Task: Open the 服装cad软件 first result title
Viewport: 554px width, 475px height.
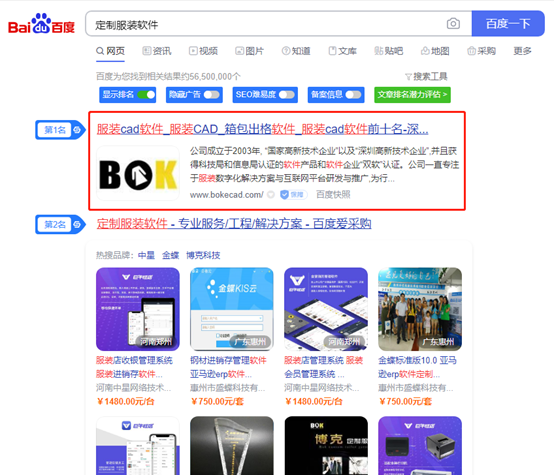Action: [x=263, y=129]
